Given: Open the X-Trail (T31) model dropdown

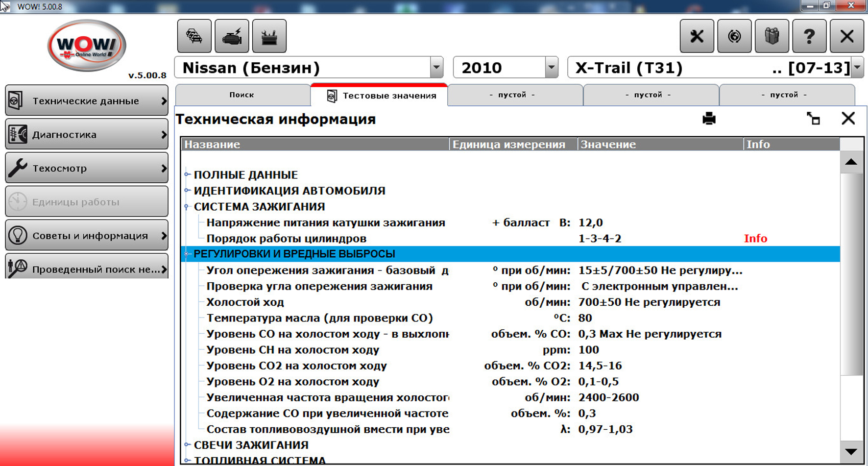Looking at the screenshot, I should [857, 68].
